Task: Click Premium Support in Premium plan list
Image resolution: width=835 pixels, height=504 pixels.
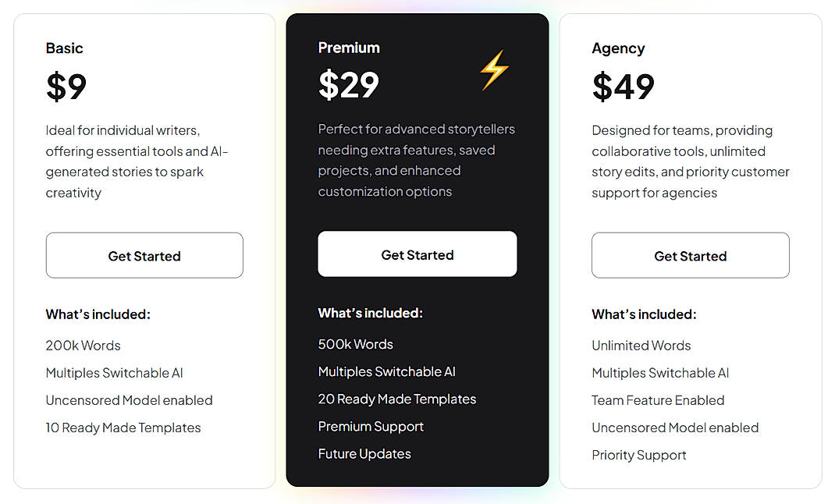Action: click(x=371, y=427)
